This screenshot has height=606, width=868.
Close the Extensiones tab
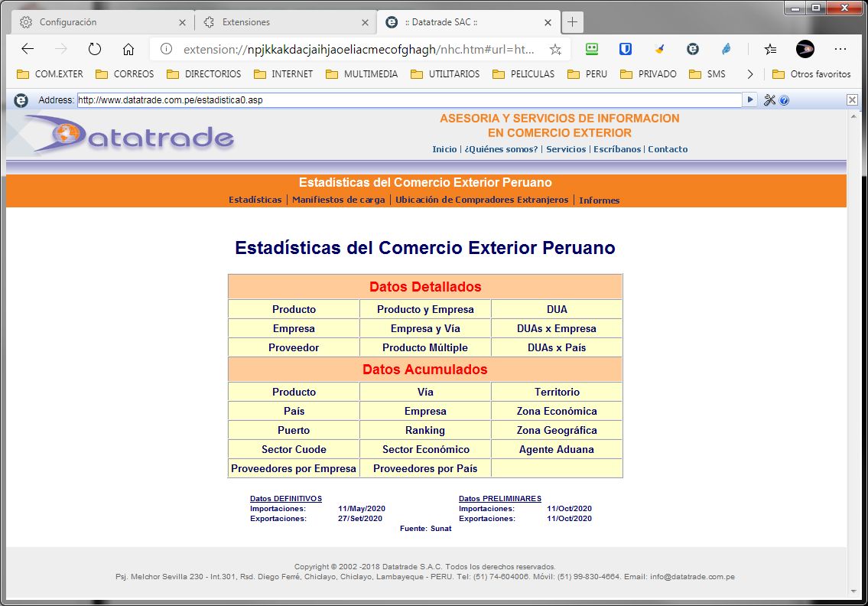(x=365, y=22)
